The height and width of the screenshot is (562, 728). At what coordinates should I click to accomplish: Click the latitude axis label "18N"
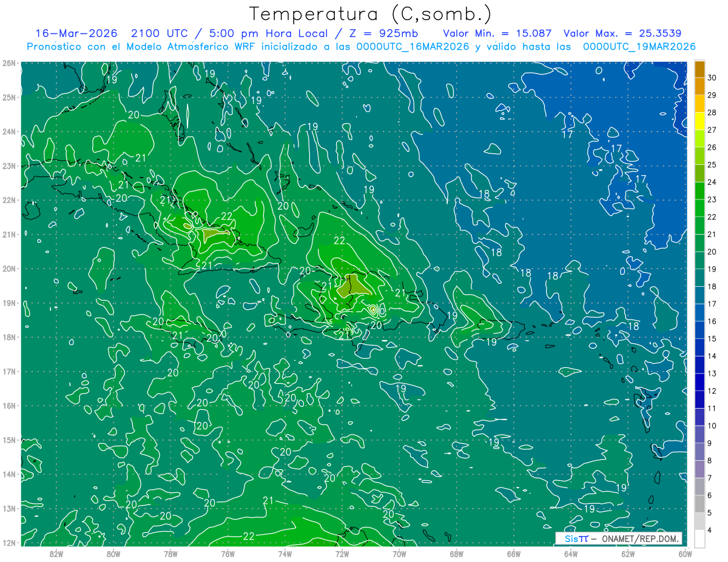coord(8,337)
